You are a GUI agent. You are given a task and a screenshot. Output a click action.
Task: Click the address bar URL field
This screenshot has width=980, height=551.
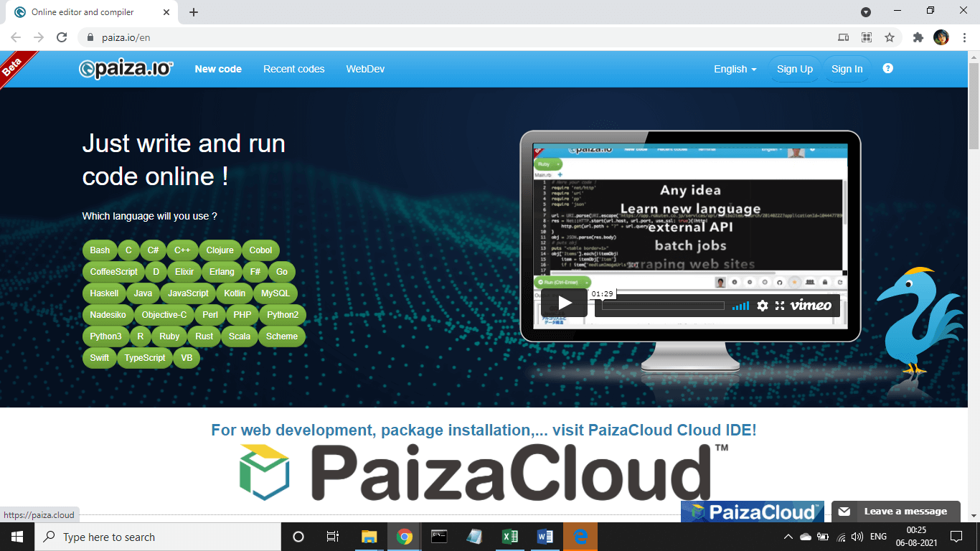click(x=459, y=37)
